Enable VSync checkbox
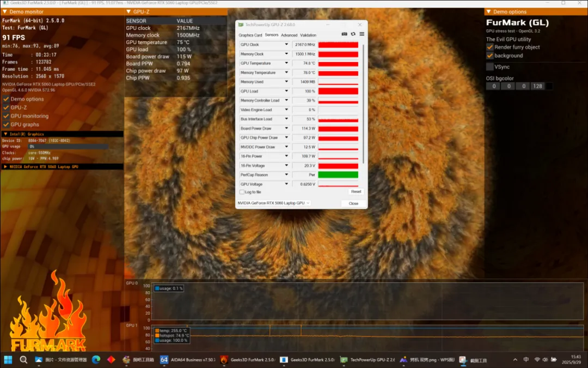588x368 pixels. [x=490, y=67]
